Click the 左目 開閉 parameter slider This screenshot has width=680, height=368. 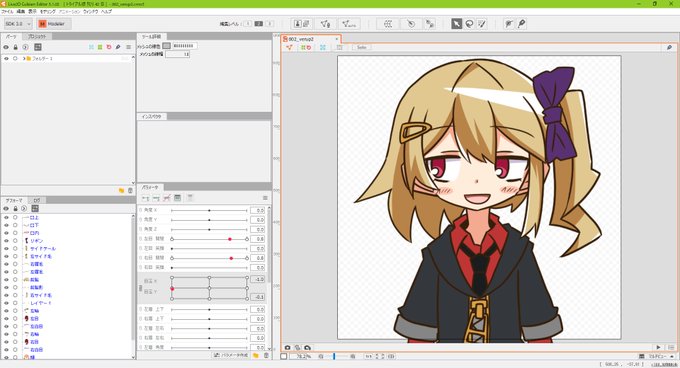(x=209, y=239)
